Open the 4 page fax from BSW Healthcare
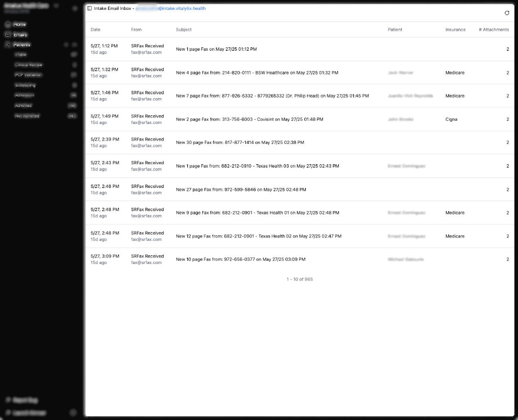Viewport: 518px width, 420px height. [x=257, y=73]
